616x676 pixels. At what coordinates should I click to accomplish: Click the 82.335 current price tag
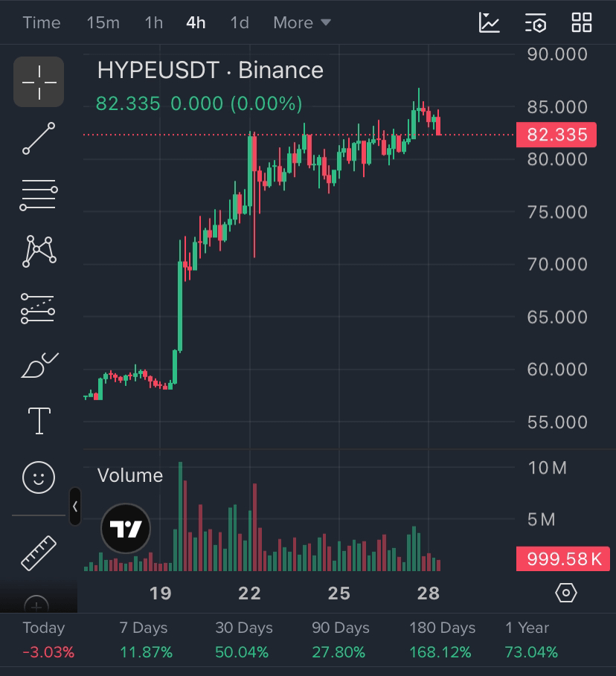point(556,135)
